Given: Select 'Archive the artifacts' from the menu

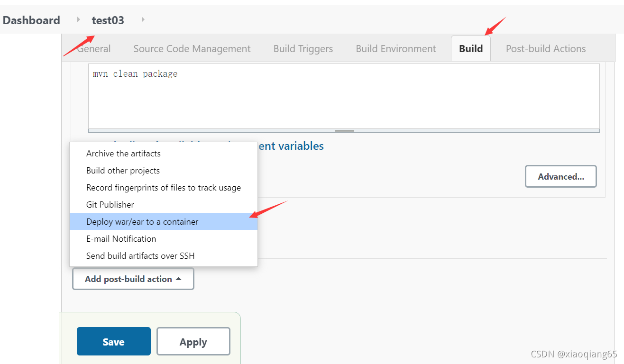Looking at the screenshot, I should click(x=123, y=153).
